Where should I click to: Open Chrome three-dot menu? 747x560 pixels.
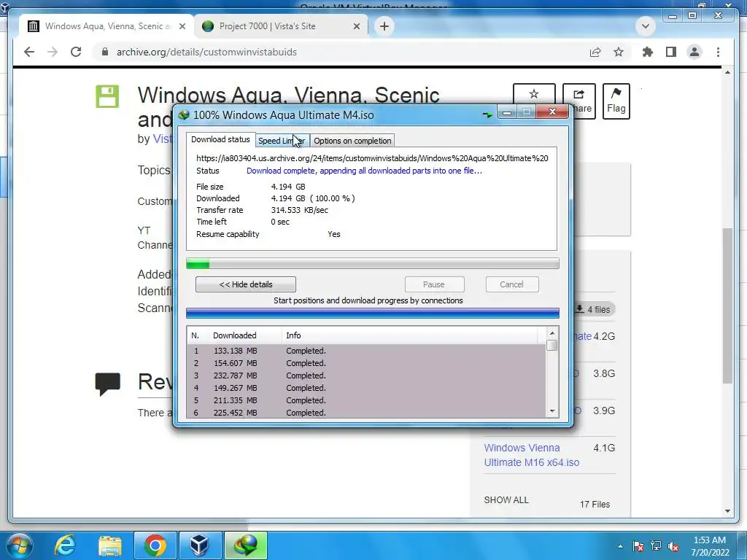(718, 52)
